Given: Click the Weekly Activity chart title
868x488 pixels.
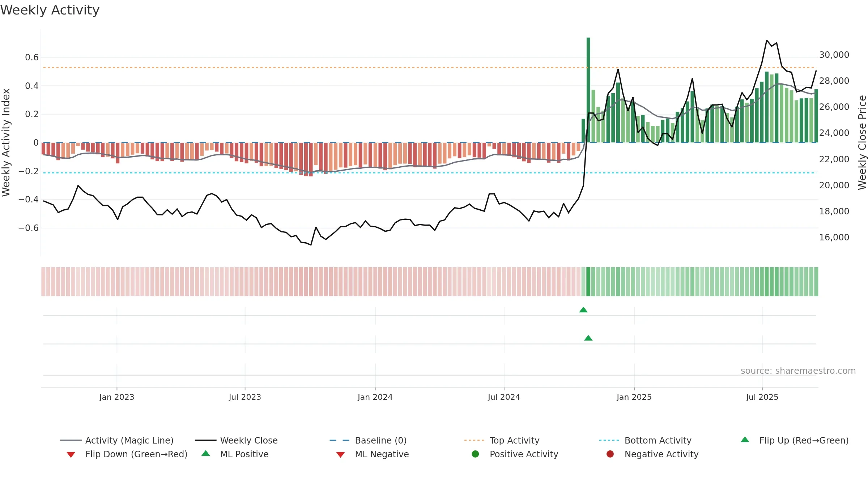Looking at the screenshot, I should click(x=50, y=10).
